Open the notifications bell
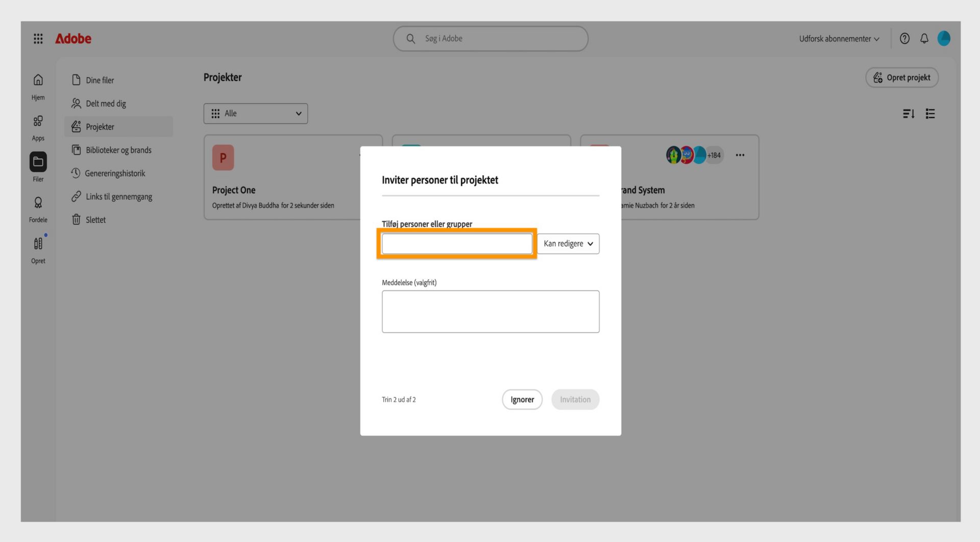The image size is (980, 542). (x=924, y=39)
